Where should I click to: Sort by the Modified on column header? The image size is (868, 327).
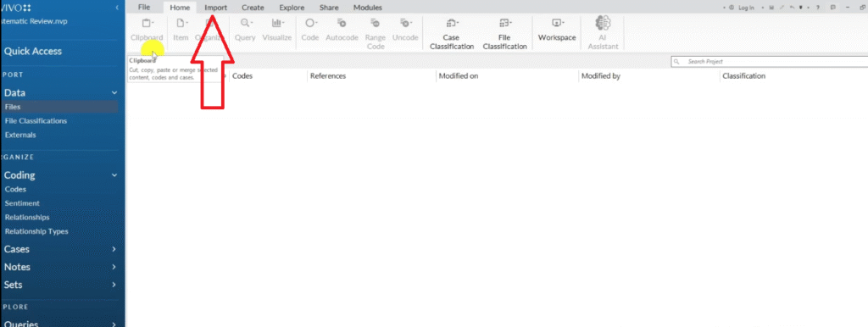click(458, 75)
